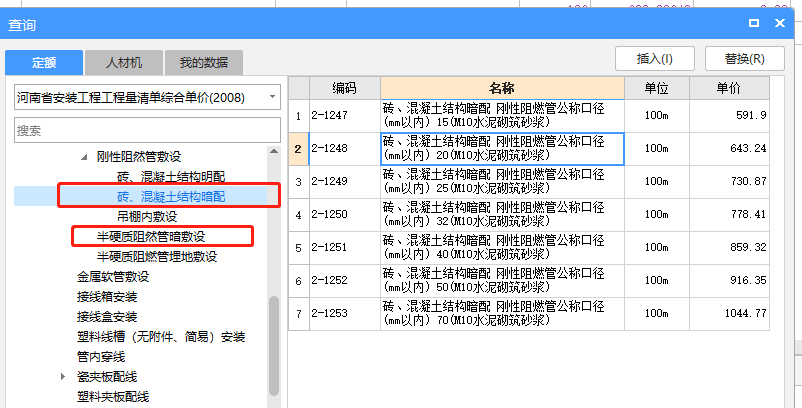Click name cell for 公称口径 50 row

pyautogui.click(x=502, y=281)
